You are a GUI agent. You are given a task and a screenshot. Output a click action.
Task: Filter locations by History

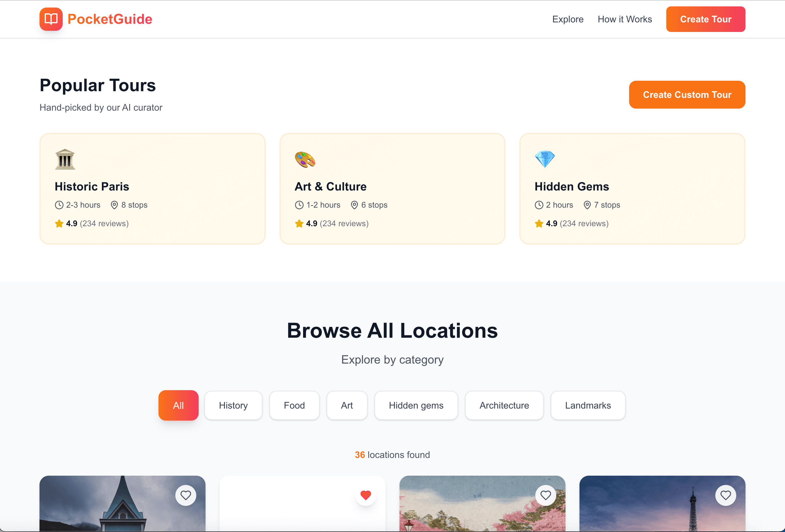pyautogui.click(x=233, y=405)
